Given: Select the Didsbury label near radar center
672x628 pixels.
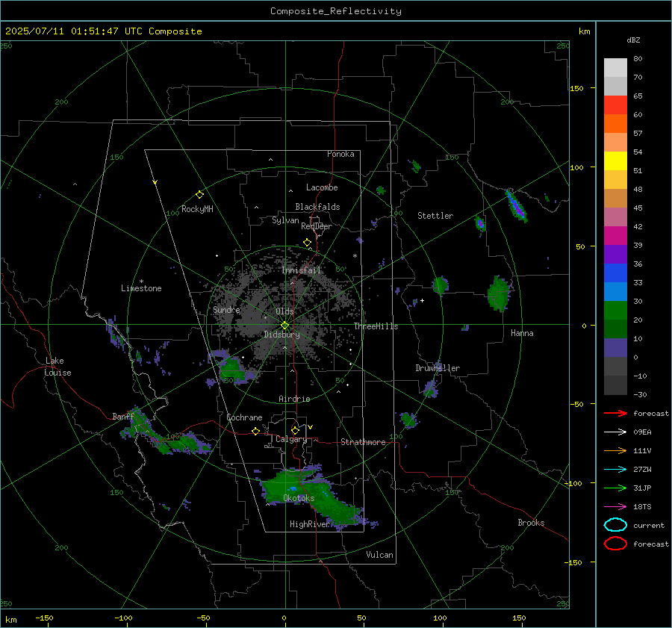Looking at the screenshot, I should (281, 335).
